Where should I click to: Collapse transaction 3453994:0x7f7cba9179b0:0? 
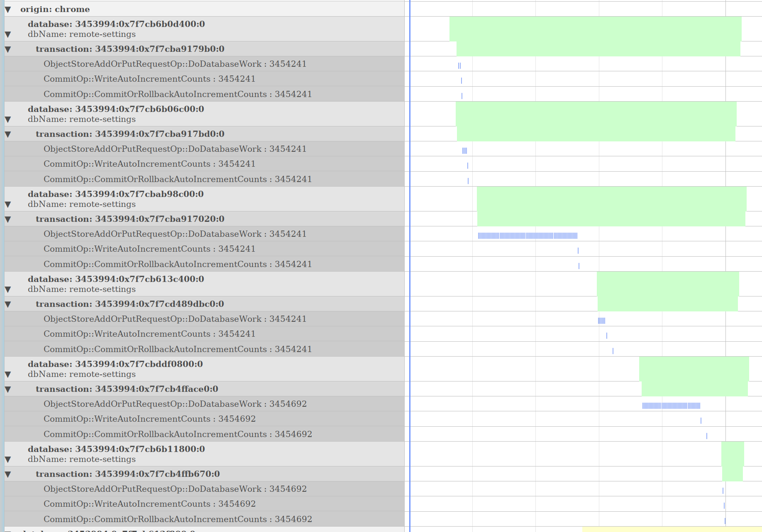click(7, 49)
